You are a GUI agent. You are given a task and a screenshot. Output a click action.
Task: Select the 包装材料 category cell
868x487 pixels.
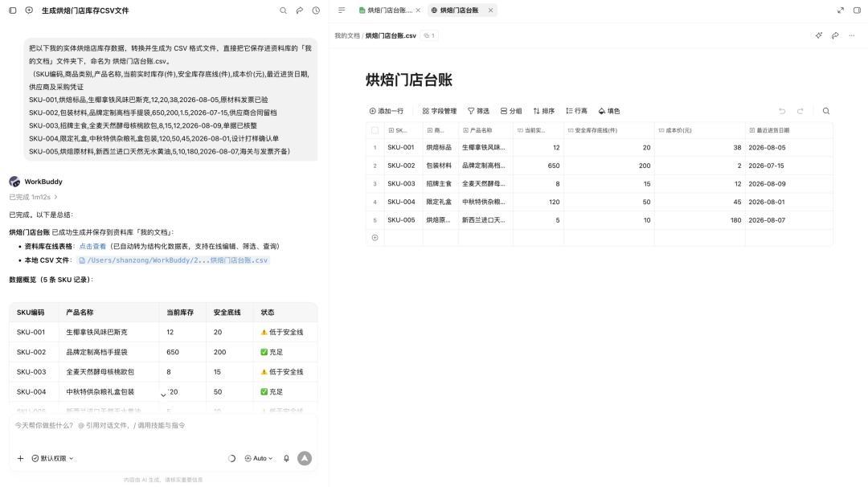coord(440,166)
